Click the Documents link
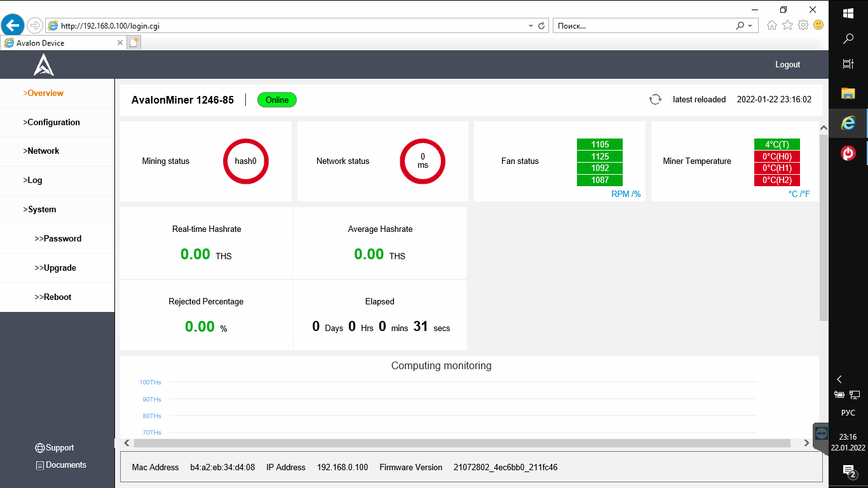Screen dimensions: 868x488 pyautogui.click(x=66, y=465)
